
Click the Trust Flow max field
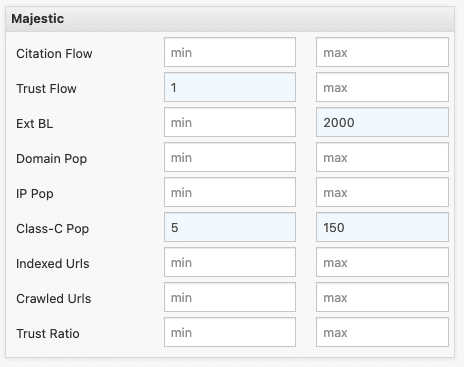[x=382, y=87]
